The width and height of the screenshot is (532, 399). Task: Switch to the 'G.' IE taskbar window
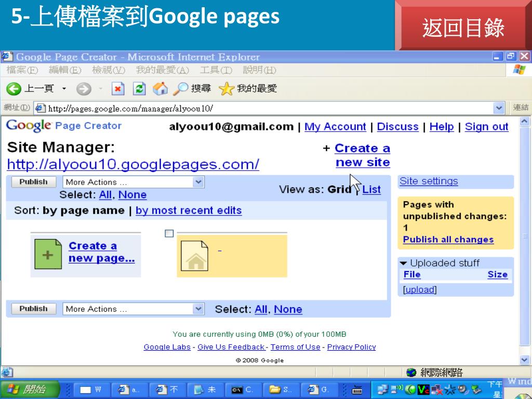pos(318,390)
